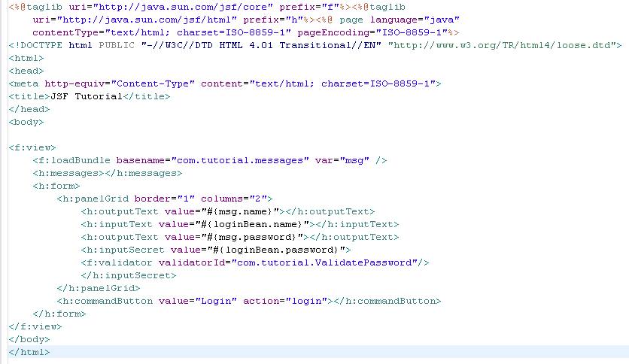Click the "#{msg.password}" expression
This screenshot has height=364, width=629.
point(252,238)
